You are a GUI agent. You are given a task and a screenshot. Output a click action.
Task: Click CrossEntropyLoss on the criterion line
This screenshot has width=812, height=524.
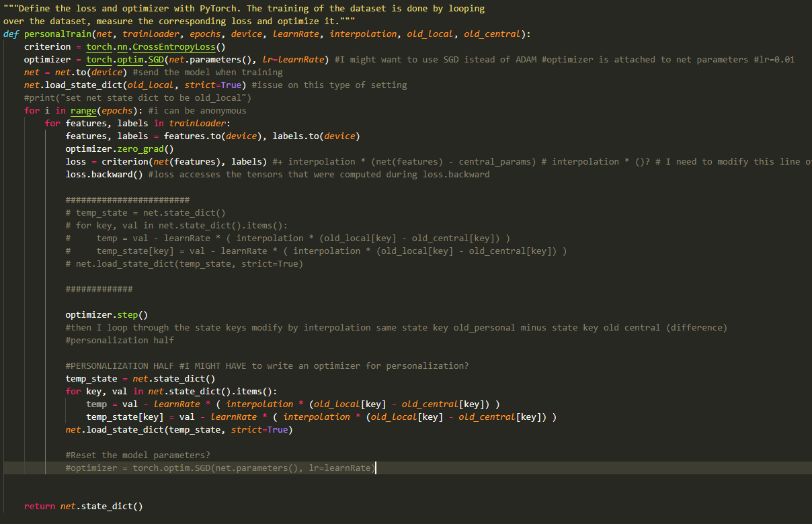(x=186, y=47)
